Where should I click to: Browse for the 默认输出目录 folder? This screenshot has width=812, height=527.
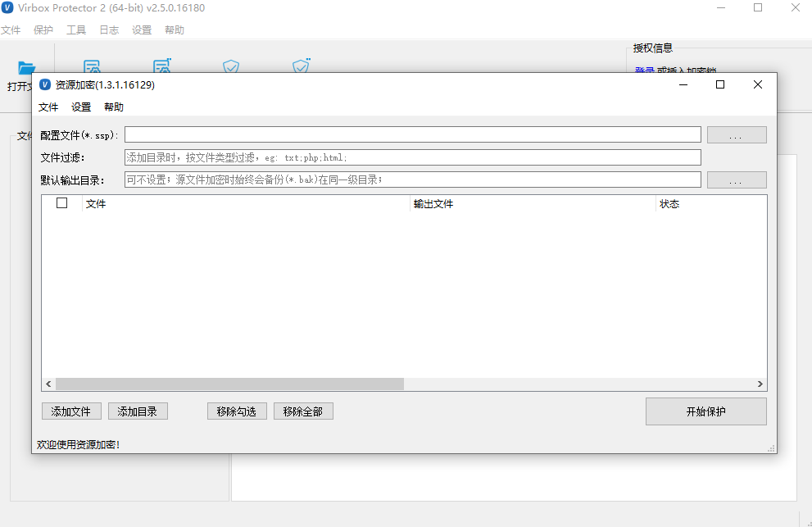(737, 179)
